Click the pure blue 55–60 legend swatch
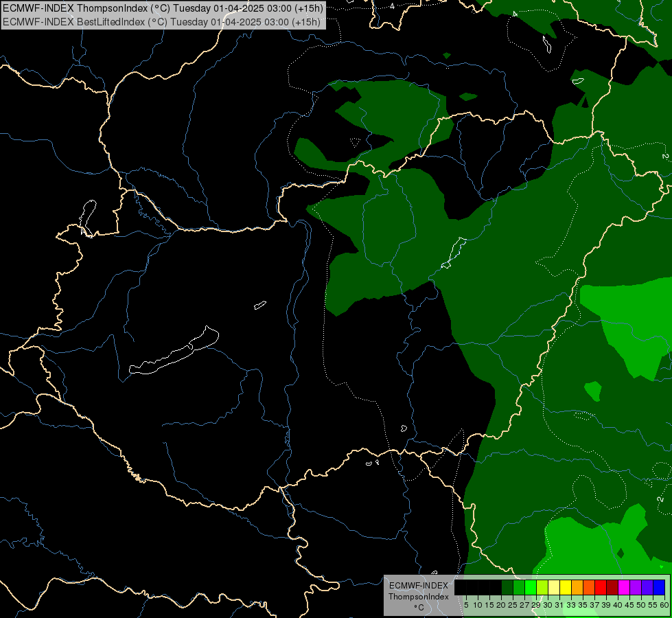This screenshot has height=618, width=672. coord(659,588)
